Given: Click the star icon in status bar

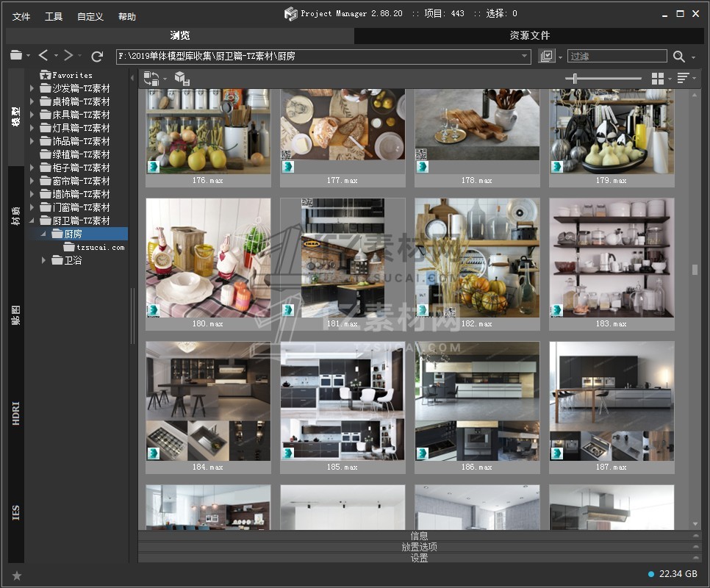Looking at the screenshot, I should pos(17,576).
